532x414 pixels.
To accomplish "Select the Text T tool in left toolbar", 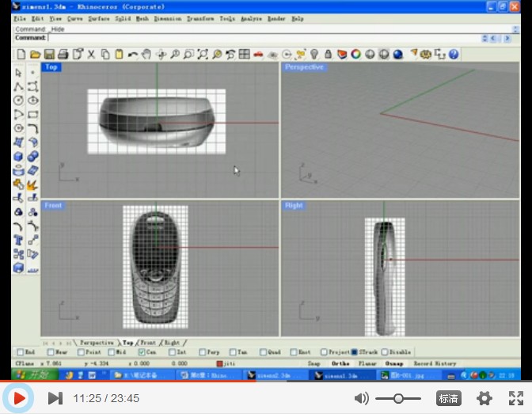I will [19, 241].
